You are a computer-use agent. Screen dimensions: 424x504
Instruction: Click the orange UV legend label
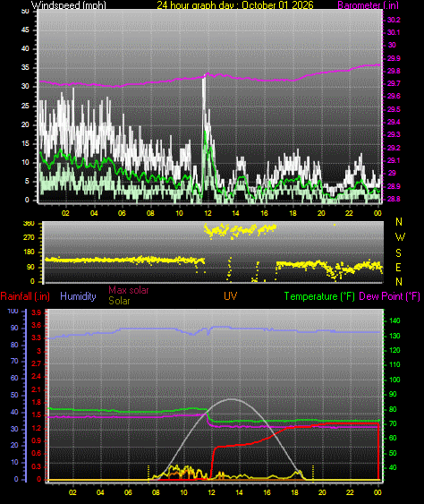click(x=230, y=296)
